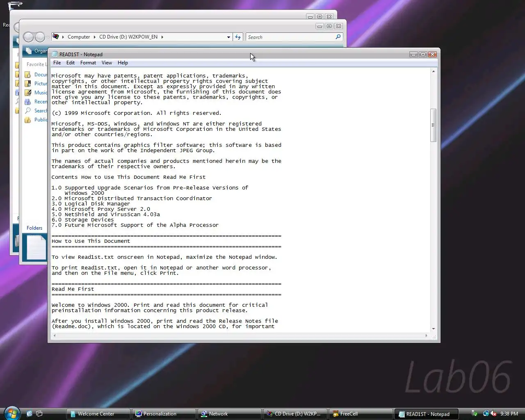Open Pictures in Favorite Links

(x=41, y=84)
